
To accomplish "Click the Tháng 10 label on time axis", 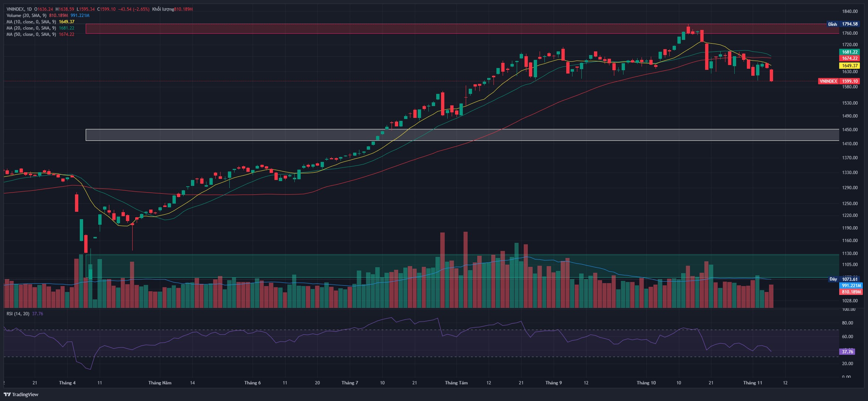I will coord(646,383).
